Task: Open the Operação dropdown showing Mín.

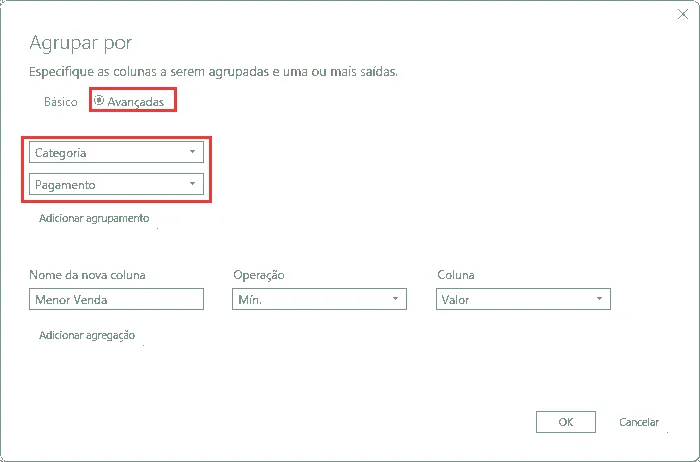Action: [319, 299]
